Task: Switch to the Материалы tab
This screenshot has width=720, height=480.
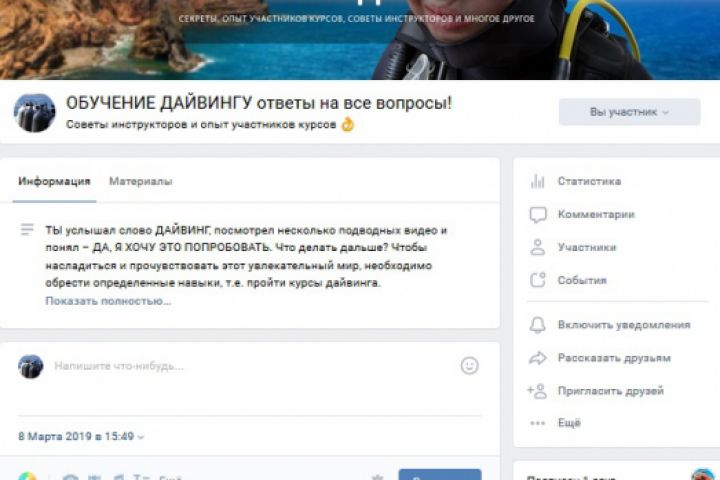Action: (141, 181)
